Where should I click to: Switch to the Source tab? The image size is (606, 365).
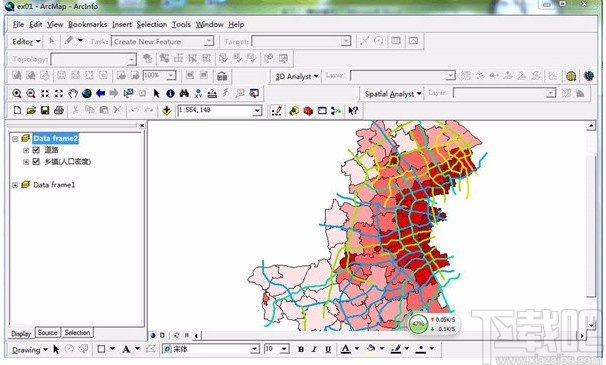coord(48,333)
